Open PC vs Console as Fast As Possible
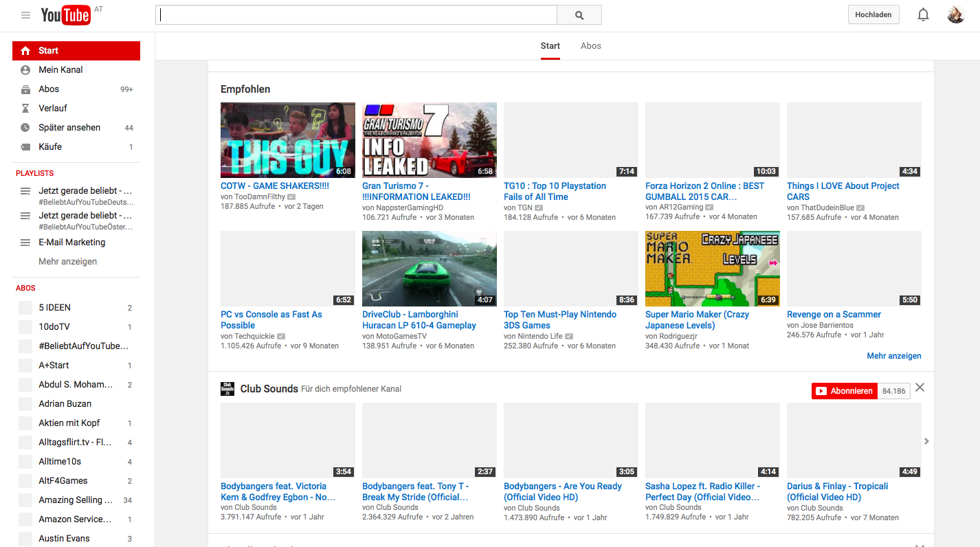980x547 pixels. 271,320
